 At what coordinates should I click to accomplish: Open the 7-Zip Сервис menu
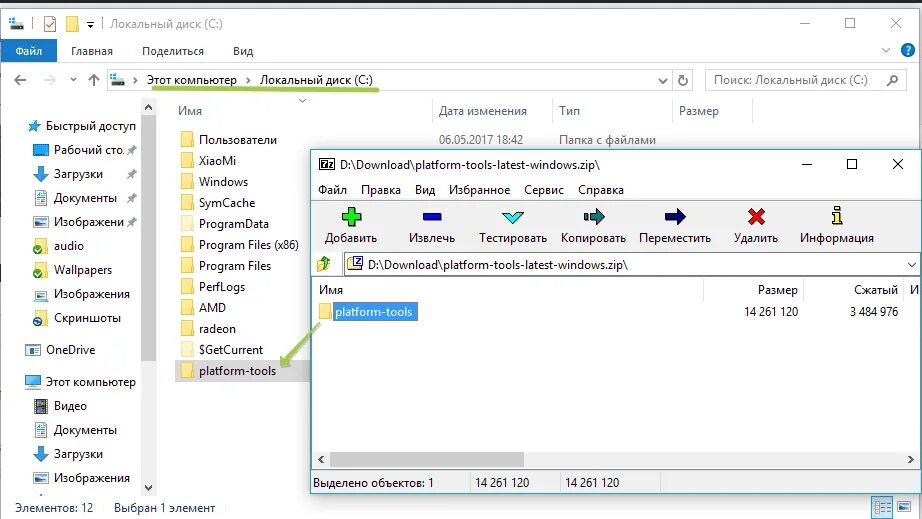click(544, 190)
